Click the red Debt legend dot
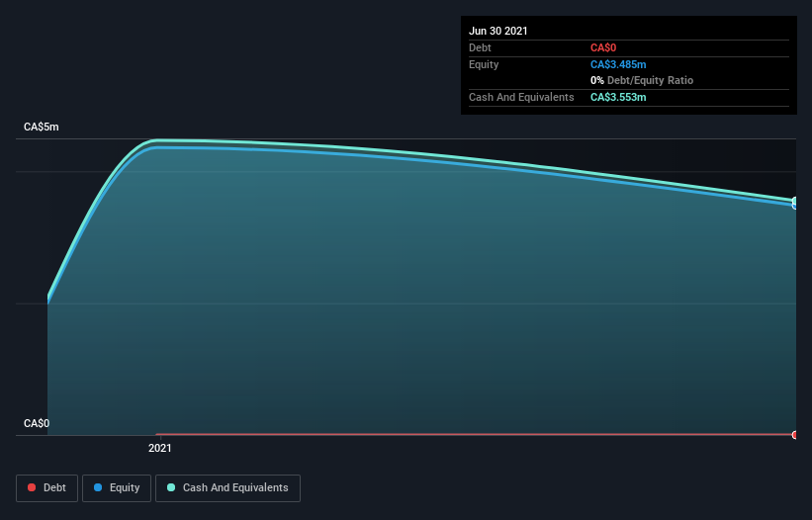This screenshot has width=812, height=520. [32, 487]
